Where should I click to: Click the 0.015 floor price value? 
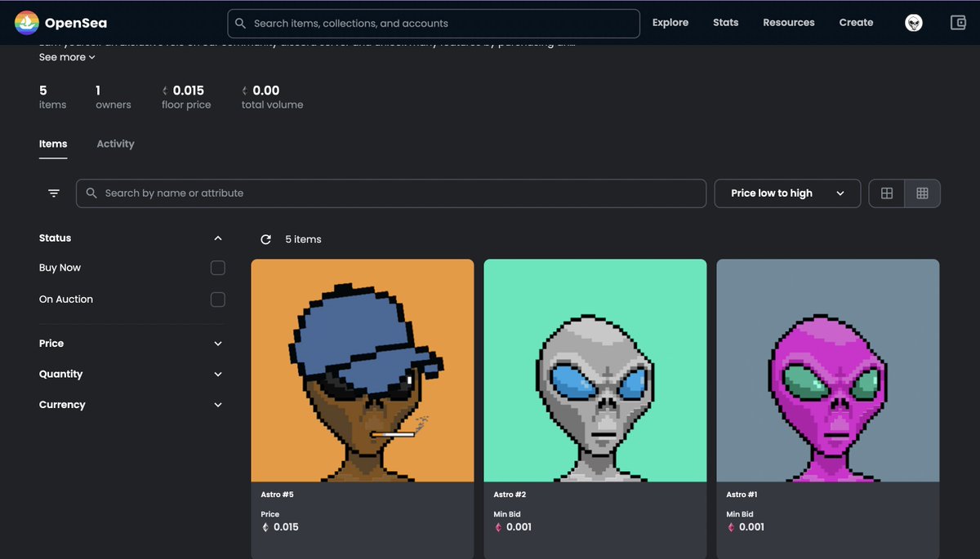click(x=189, y=91)
